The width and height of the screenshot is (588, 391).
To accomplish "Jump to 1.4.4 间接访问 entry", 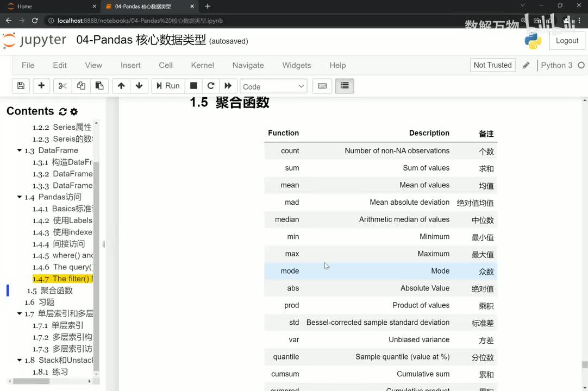I will 59,244.
